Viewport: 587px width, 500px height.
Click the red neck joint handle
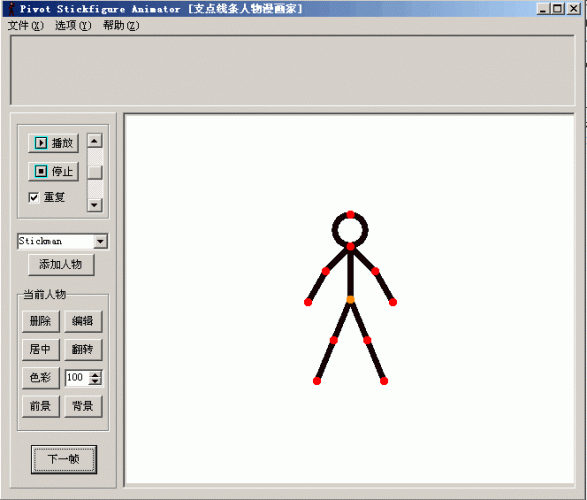coord(350,246)
